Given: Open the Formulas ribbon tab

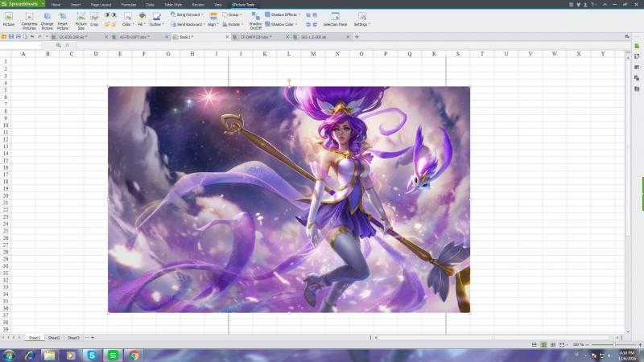Looking at the screenshot, I should click(129, 4).
